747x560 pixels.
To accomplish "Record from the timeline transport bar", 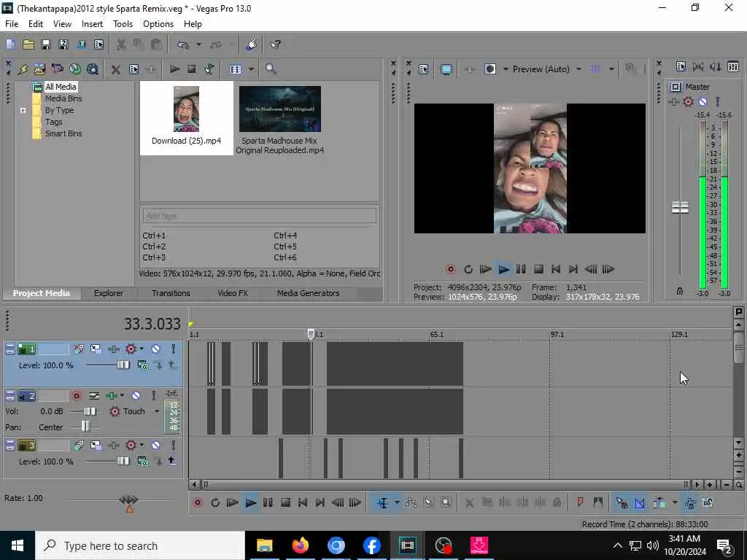I will (x=198, y=503).
